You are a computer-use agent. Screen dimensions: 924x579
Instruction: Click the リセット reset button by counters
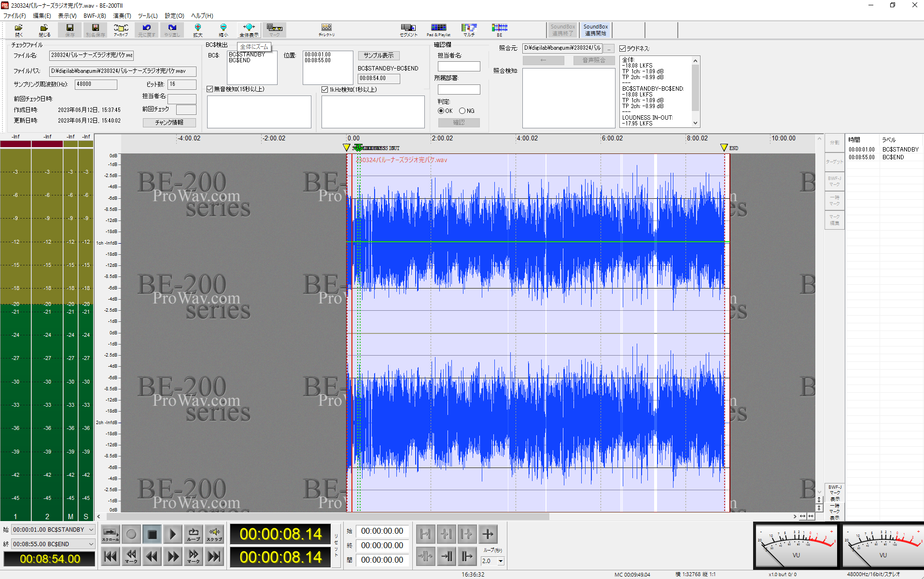(x=336, y=545)
